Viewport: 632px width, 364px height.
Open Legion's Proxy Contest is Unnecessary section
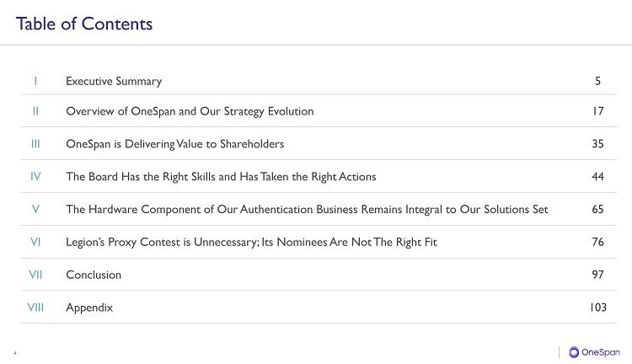click(x=251, y=243)
